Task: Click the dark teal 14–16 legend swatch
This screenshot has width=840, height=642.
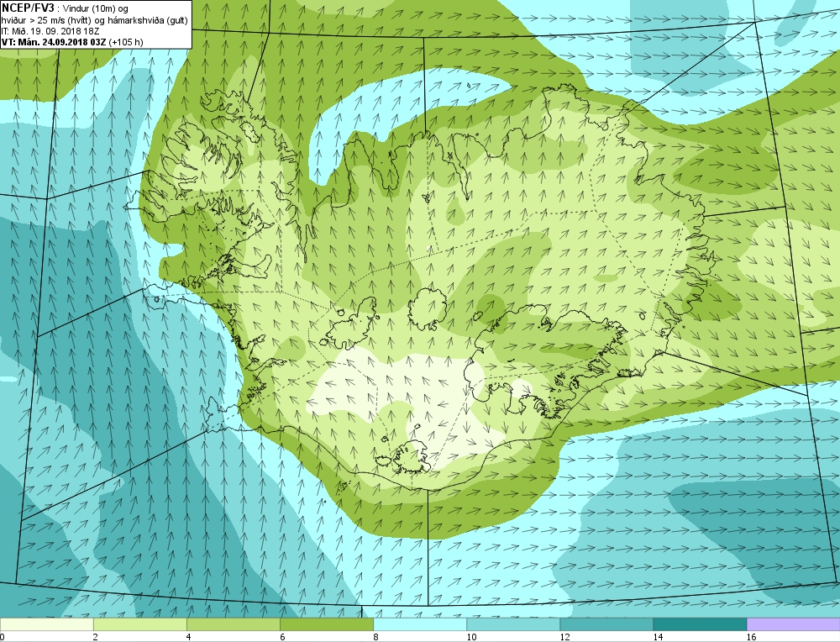Action: point(699,624)
